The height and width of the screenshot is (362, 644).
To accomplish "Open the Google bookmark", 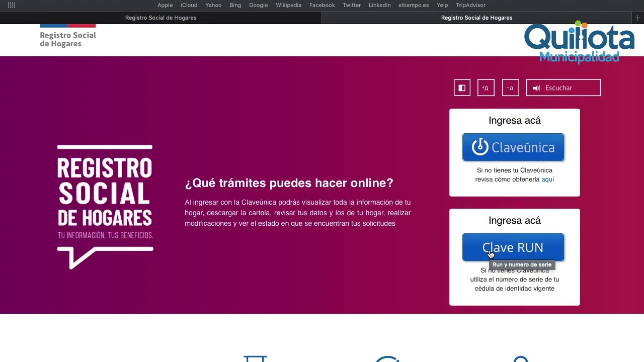I will (x=258, y=5).
